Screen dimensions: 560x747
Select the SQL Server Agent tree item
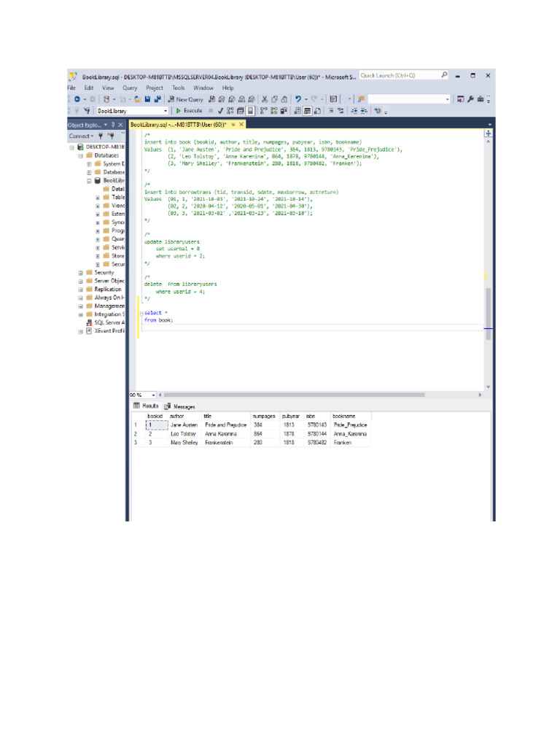(105, 323)
